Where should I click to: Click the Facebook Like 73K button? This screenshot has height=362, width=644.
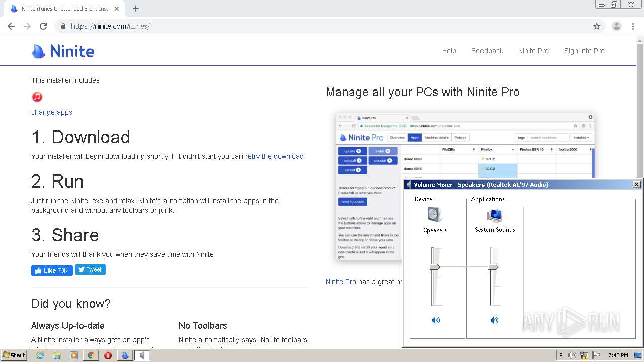tap(52, 270)
